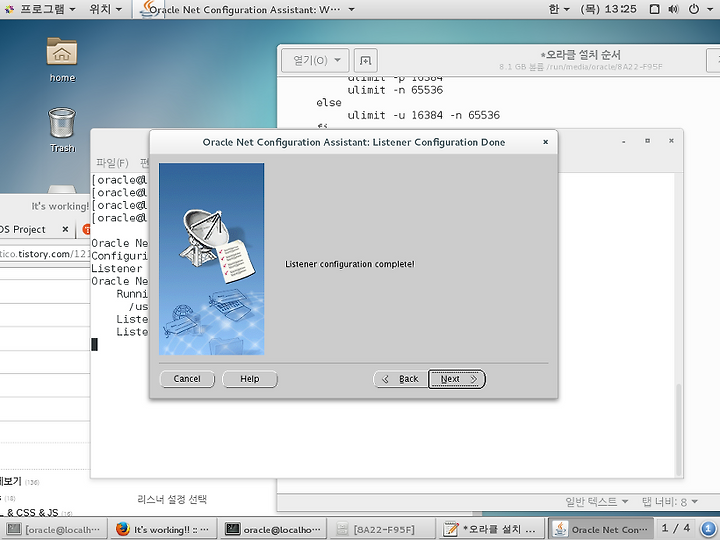
Task: Click the tistory.com URL address bar
Action: [45, 254]
